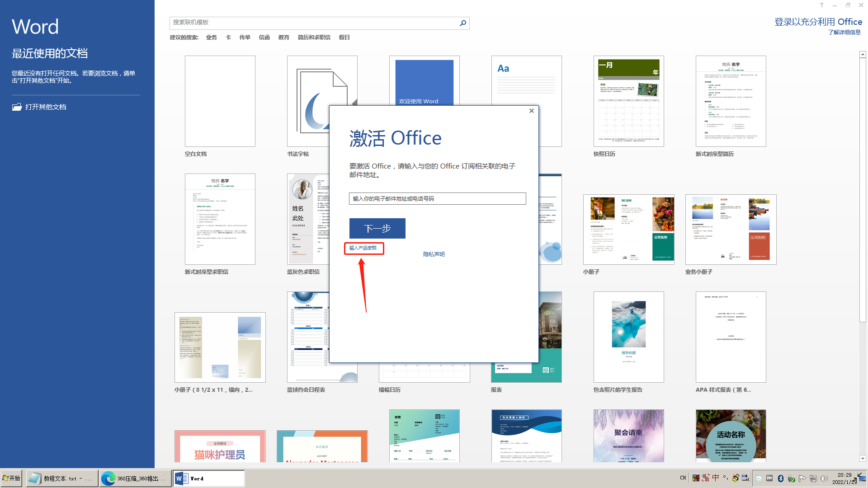This screenshot has height=488, width=868.
Task: Click the template search magnifier icon
Action: 463,23
